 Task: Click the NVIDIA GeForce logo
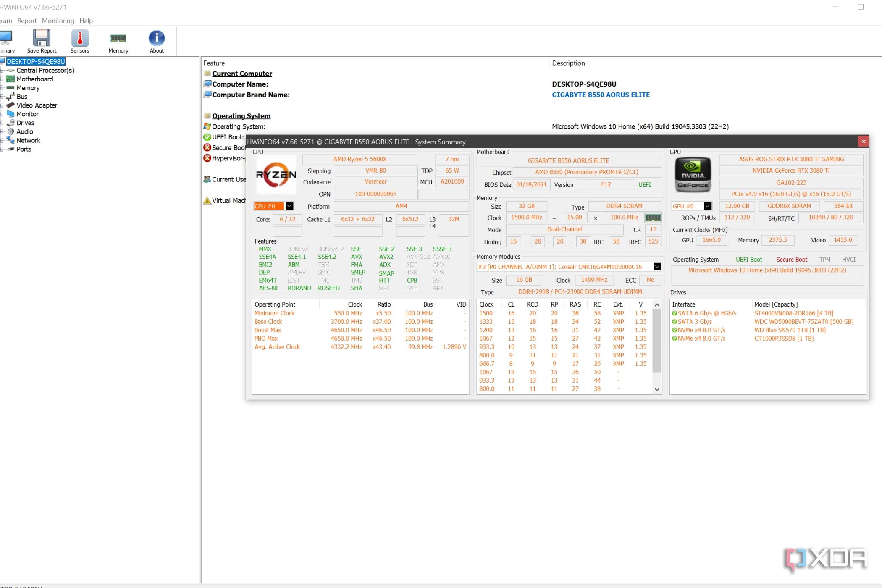tap(693, 175)
